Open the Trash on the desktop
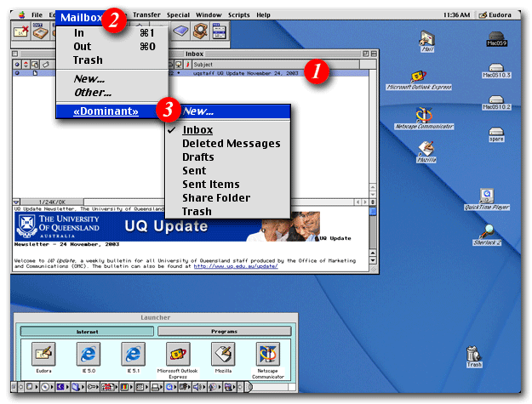The image size is (532, 404). pos(474,353)
